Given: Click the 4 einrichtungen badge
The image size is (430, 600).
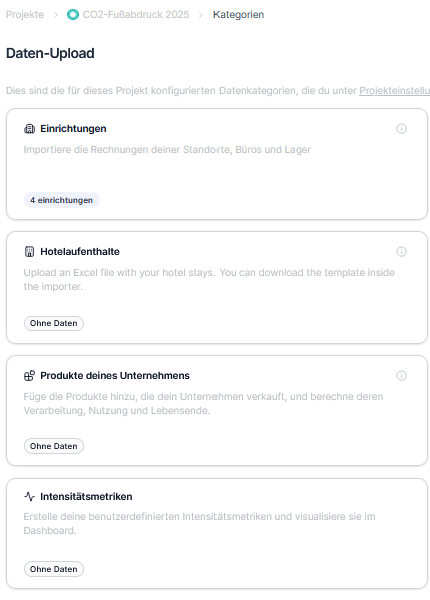Looking at the screenshot, I should pyautogui.click(x=62, y=200).
